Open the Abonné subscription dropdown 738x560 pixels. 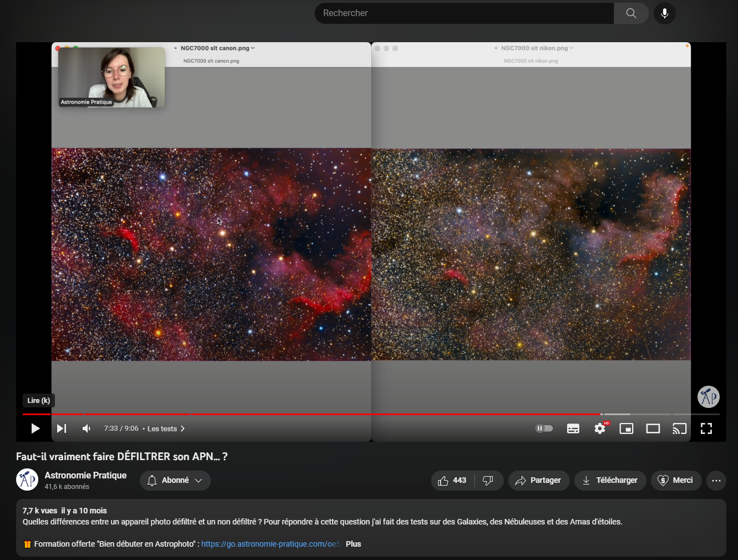pyautogui.click(x=175, y=481)
